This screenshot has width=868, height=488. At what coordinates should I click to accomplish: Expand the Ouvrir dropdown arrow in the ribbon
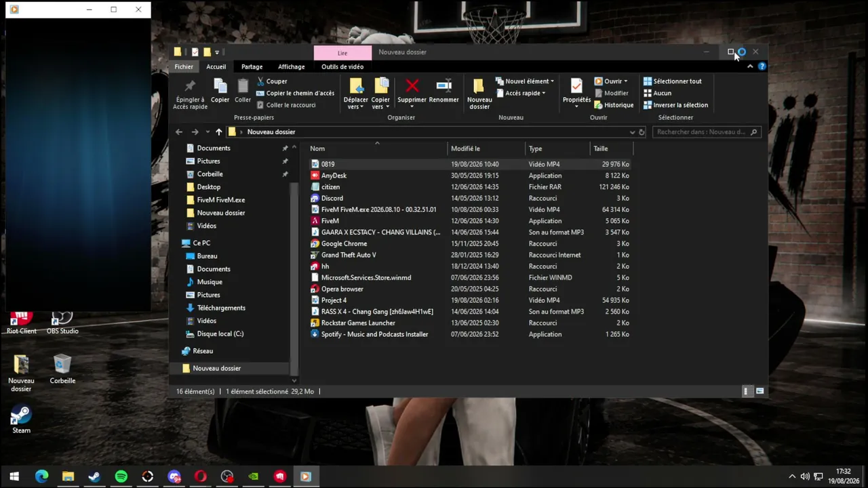(625, 81)
